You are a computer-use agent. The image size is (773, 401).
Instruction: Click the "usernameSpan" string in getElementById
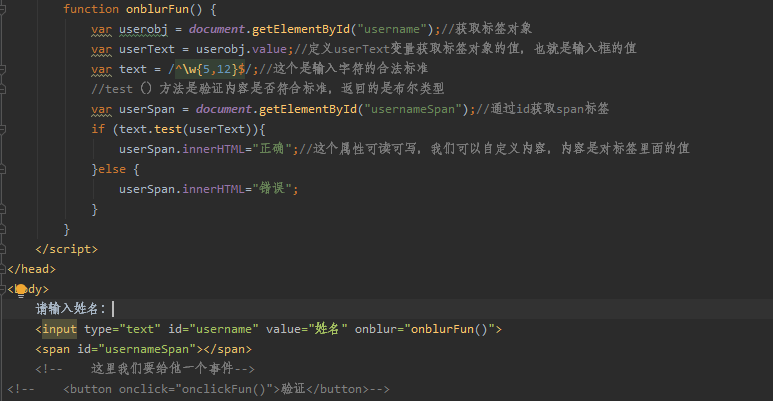pyautogui.click(x=416, y=109)
